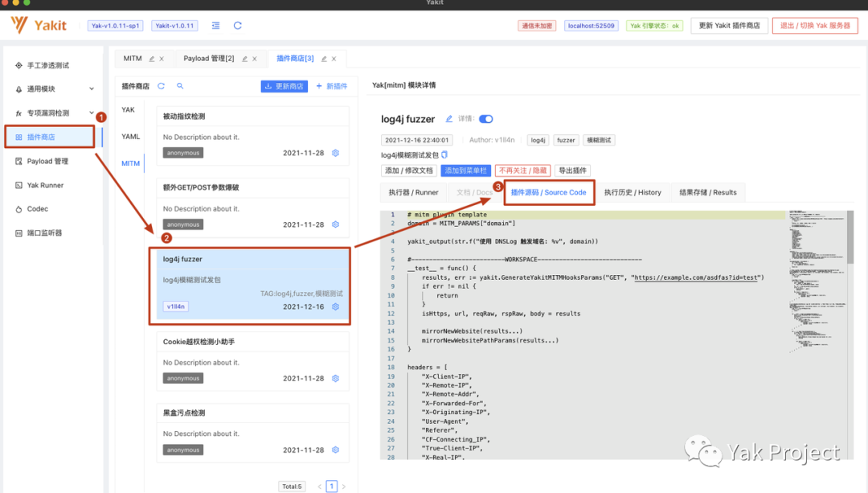The height and width of the screenshot is (493, 868).
Task: Rename the Payload 管理[2] tab pencil icon
Action: [244, 59]
